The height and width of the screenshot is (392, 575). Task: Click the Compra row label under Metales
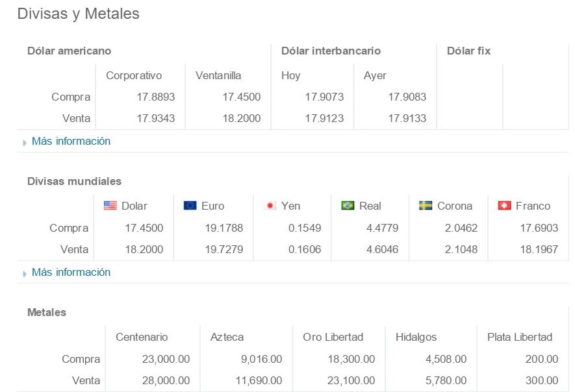tap(81, 359)
